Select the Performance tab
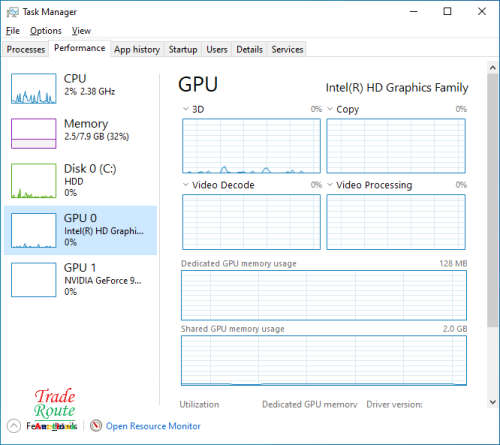 pyautogui.click(x=80, y=48)
